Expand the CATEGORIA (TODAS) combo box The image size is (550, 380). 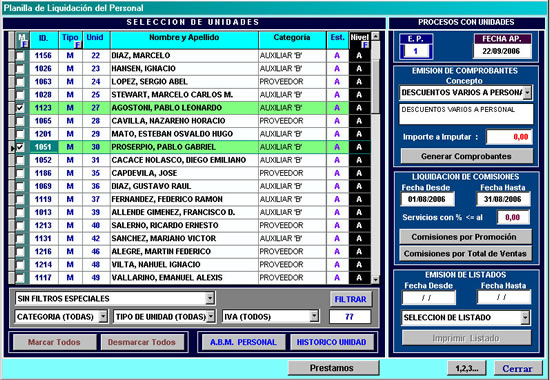pos(103,317)
